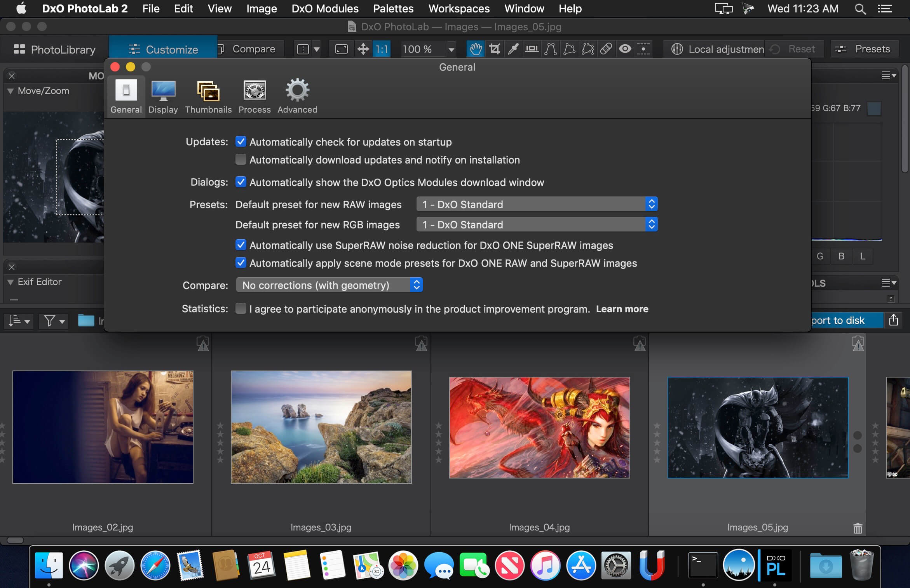Open the DxO Modules menu
910x588 pixels.
[x=325, y=9]
